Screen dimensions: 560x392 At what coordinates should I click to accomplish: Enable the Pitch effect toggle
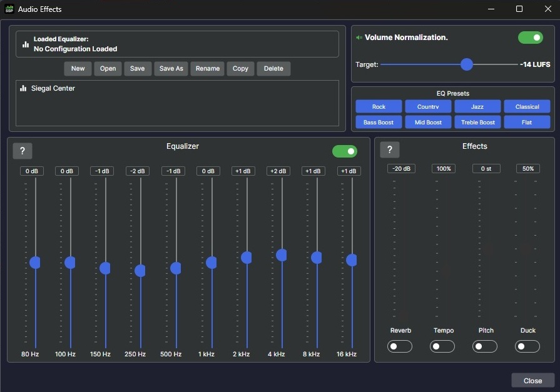point(485,346)
